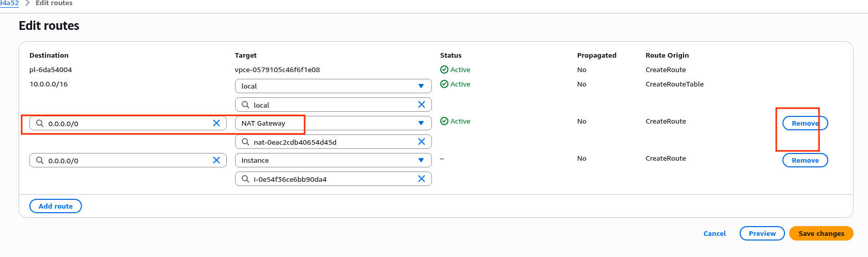Clear the i-0e54f36ce6bb90da4 instance target
The width and height of the screenshot is (868, 257).
click(x=421, y=179)
